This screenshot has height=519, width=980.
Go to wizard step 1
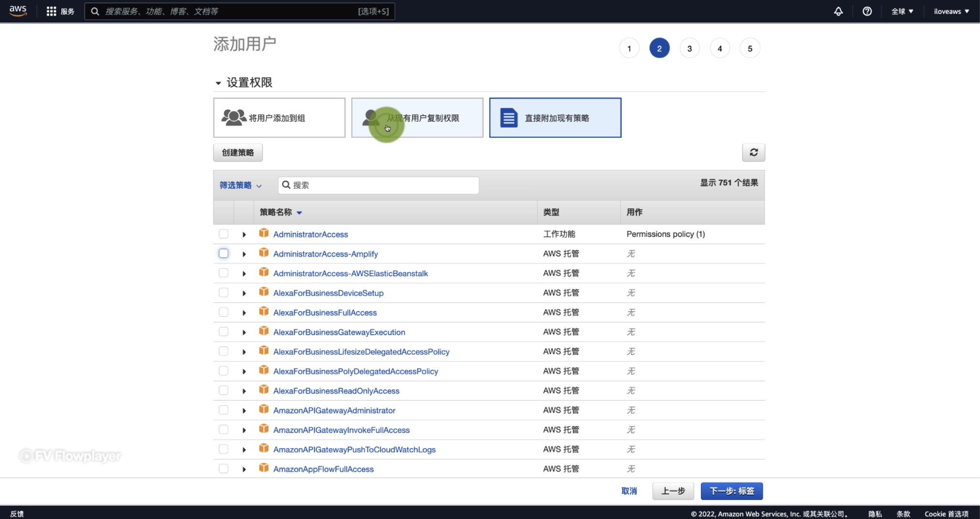click(629, 48)
